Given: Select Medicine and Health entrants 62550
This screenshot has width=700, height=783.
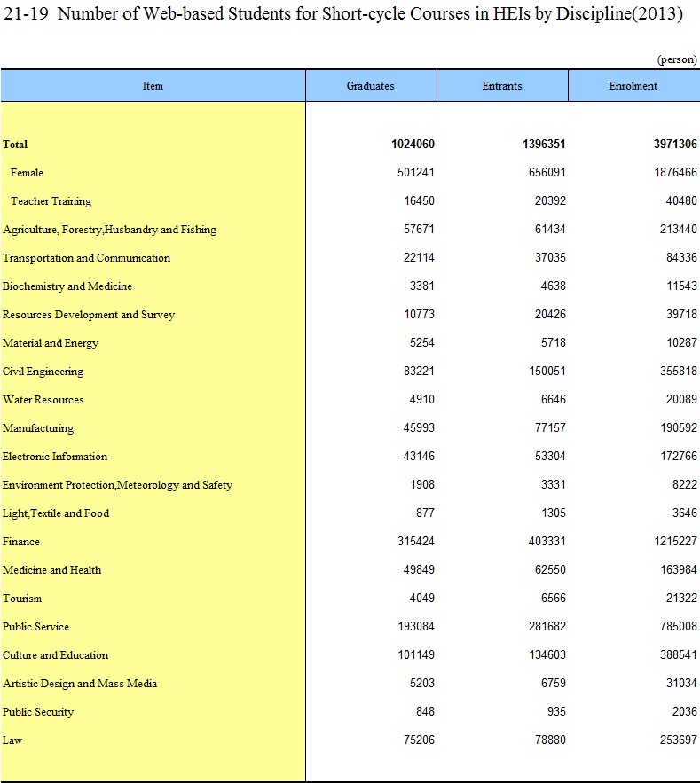Looking at the screenshot, I should [x=550, y=570].
